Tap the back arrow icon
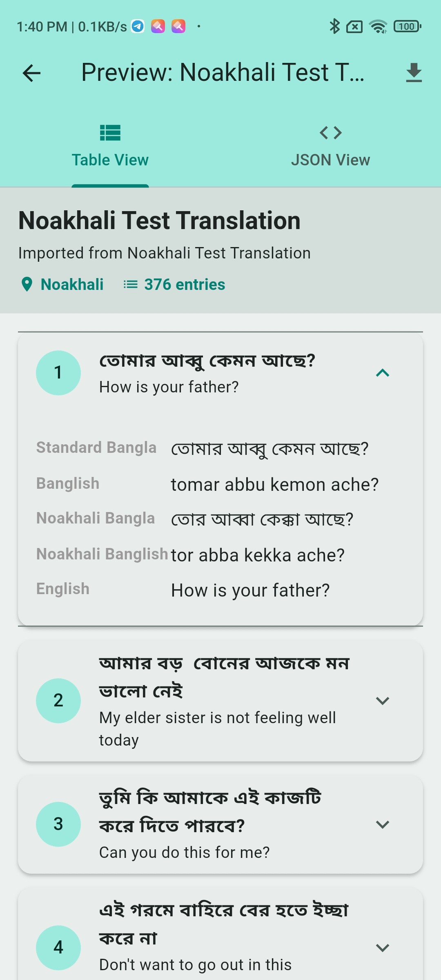441x980 pixels. pos(31,73)
